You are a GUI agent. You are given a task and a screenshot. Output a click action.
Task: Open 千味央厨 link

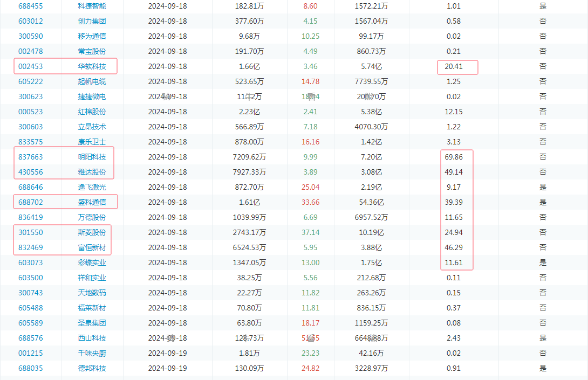click(92, 353)
